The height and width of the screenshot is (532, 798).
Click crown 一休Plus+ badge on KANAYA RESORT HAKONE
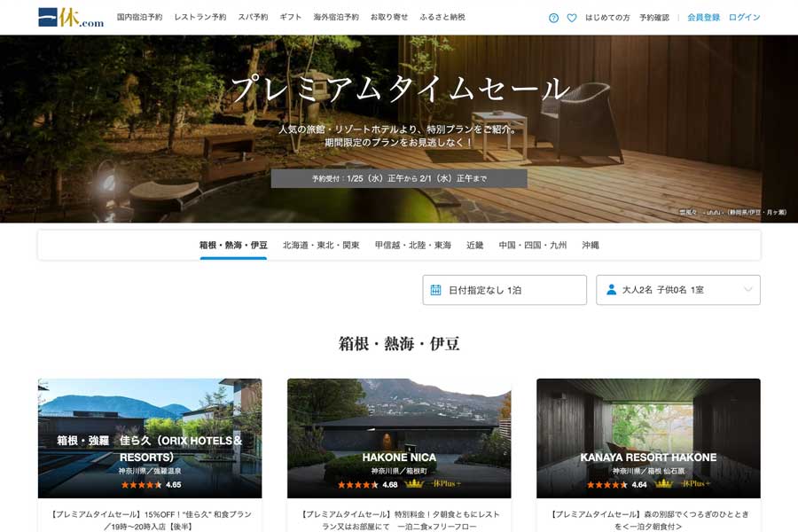click(682, 483)
